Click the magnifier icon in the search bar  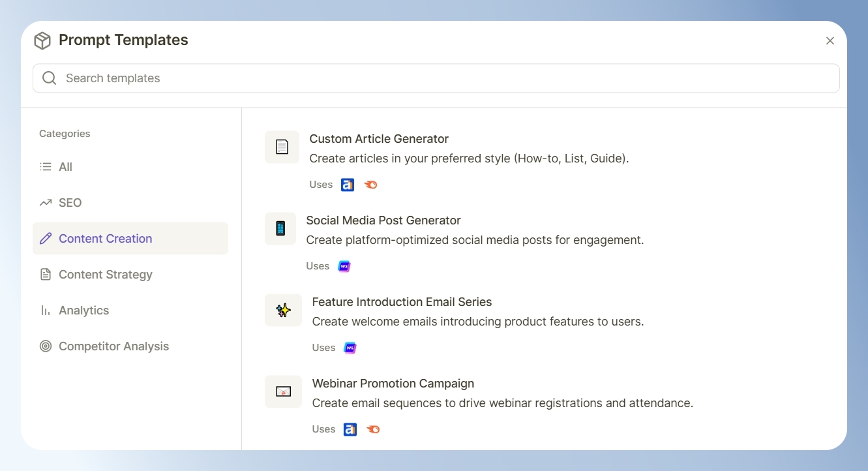pyautogui.click(x=49, y=78)
